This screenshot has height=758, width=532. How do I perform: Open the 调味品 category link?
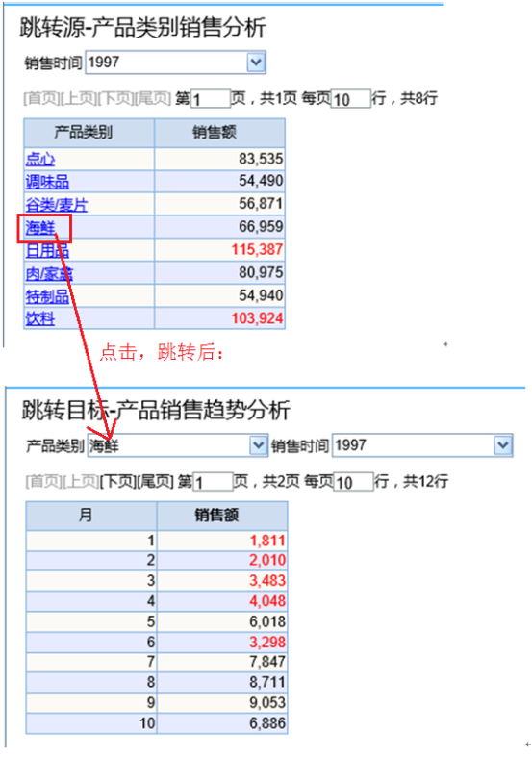point(47,182)
